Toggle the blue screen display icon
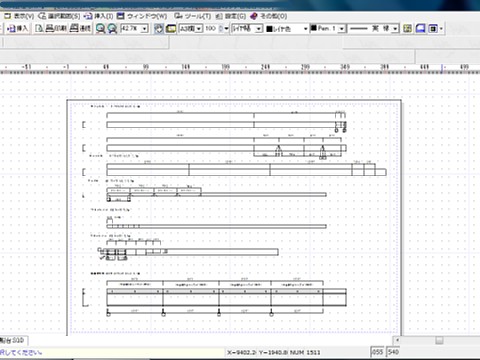The height and width of the screenshot is (360, 480). 420,29
